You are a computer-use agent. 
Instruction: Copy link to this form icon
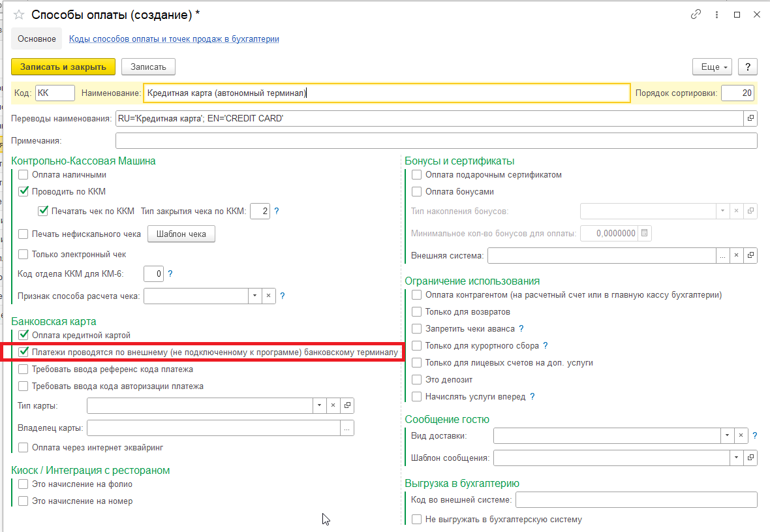coord(696,14)
